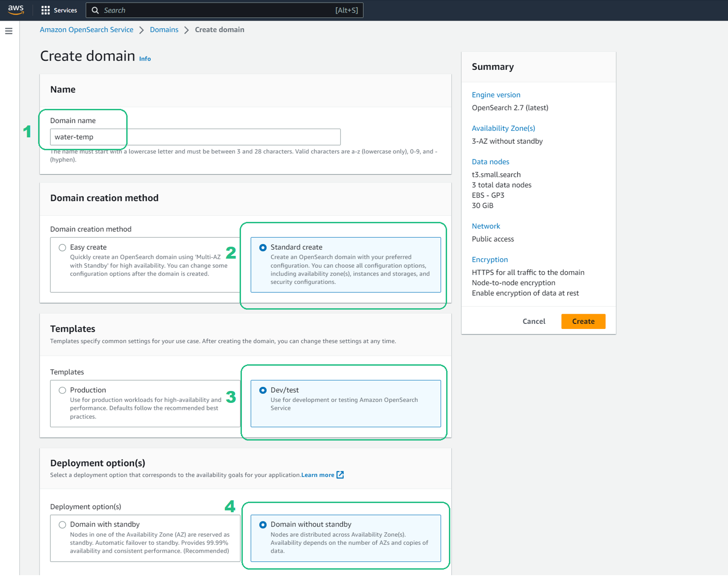Focus the top Search bar
Image resolution: width=728 pixels, height=577 pixels.
224,10
